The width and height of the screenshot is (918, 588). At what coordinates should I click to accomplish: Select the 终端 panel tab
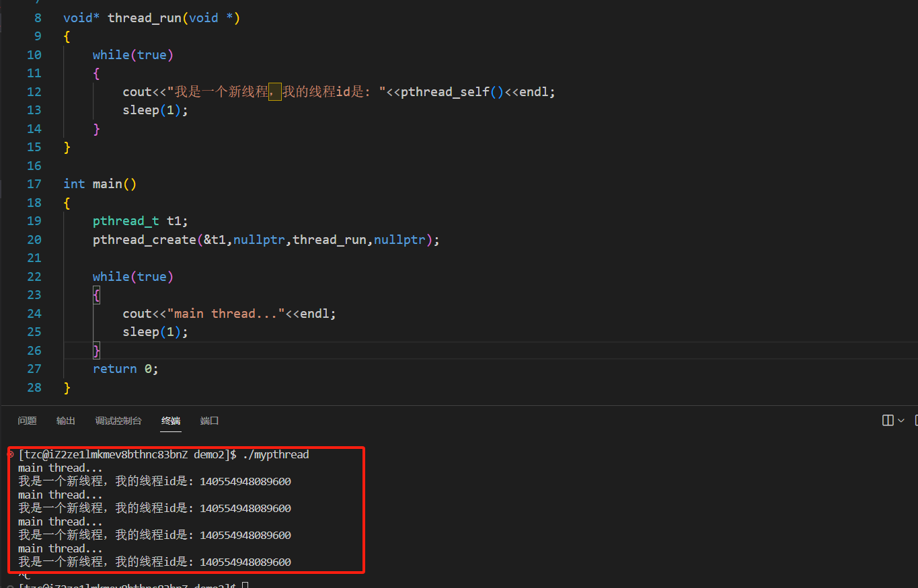click(171, 421)
